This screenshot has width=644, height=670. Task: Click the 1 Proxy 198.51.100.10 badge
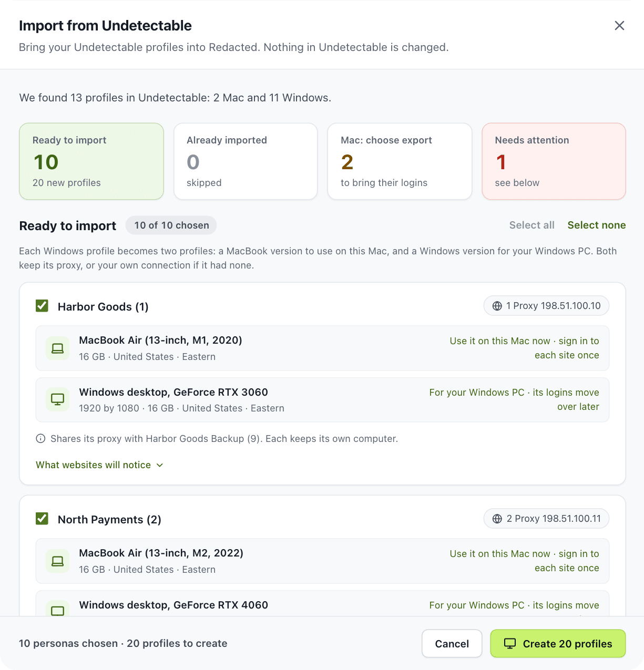pos(546,306)
